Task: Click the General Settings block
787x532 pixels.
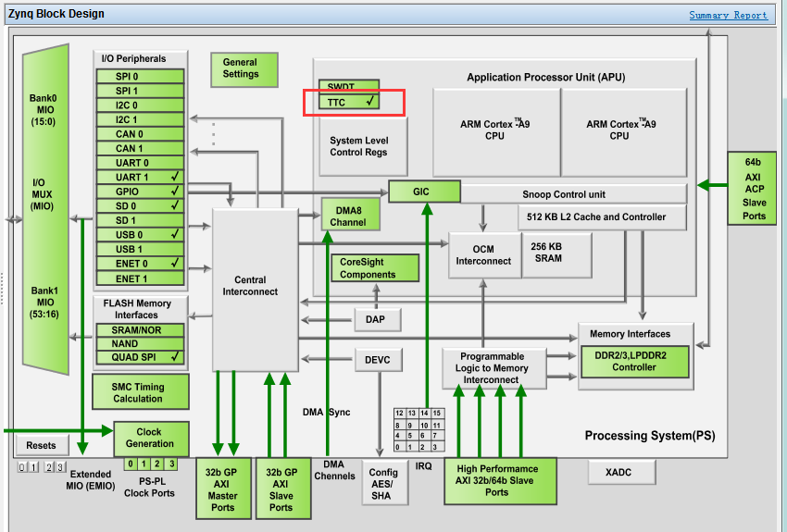Action: (x=244, y=69)
